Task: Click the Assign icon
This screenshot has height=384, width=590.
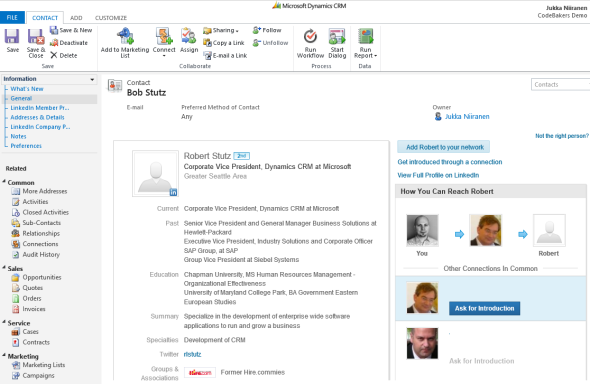Action: pyautogui.click(x=189, y=36)
